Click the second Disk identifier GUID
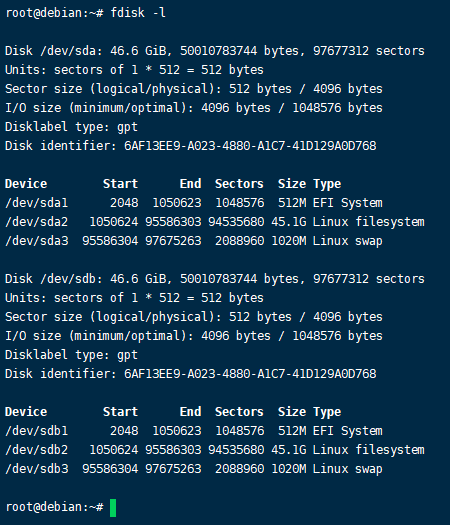This screenshot has width=450, height=525. pos(250,374)
